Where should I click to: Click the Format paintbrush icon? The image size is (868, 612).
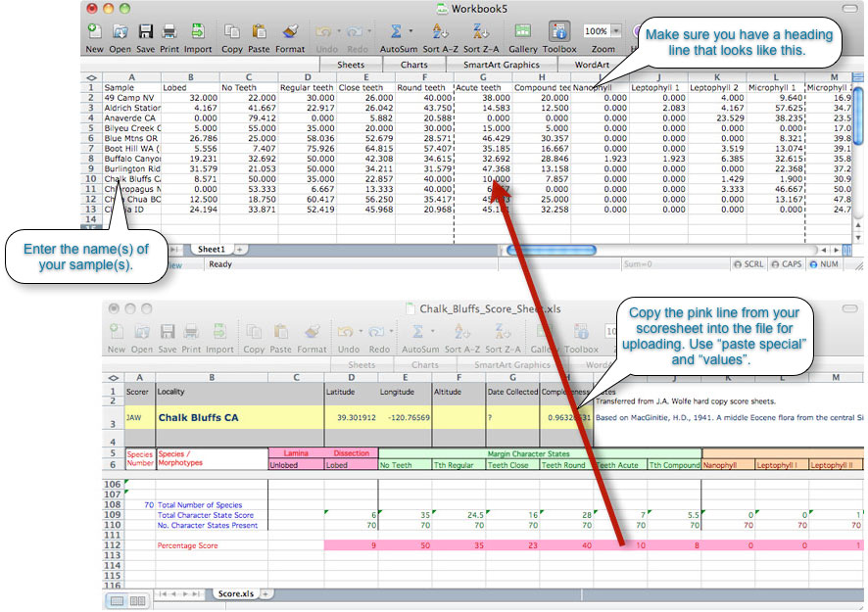288,30
